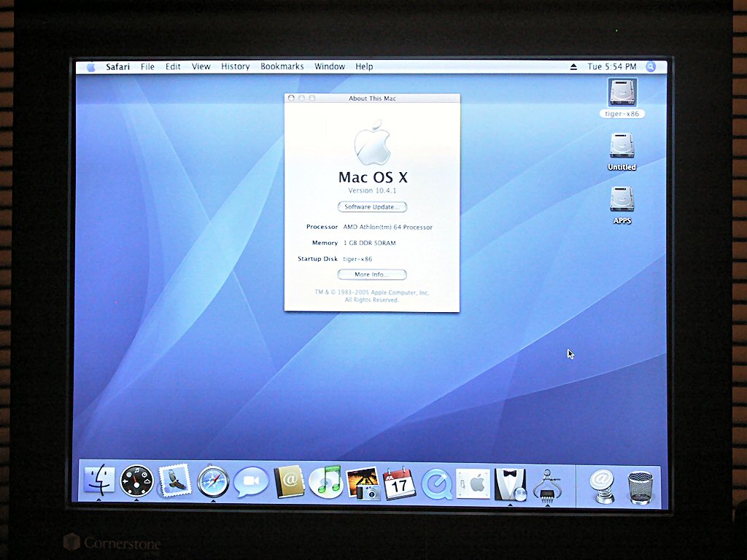Click the tuxedo icon in the Dock
This screenshot has width=747, height=560.
(x=510, y=484)
